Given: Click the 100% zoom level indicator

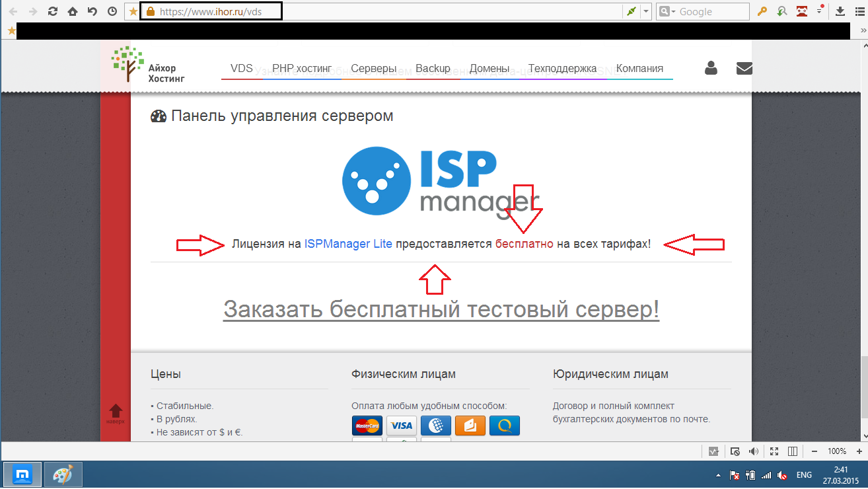Looking at the screenshot, I should 837,451.
